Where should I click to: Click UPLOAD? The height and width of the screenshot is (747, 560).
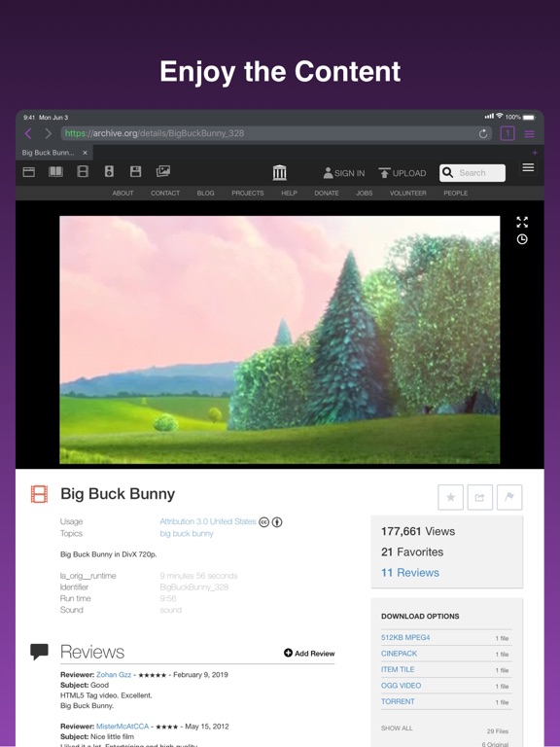click(402, 173)
